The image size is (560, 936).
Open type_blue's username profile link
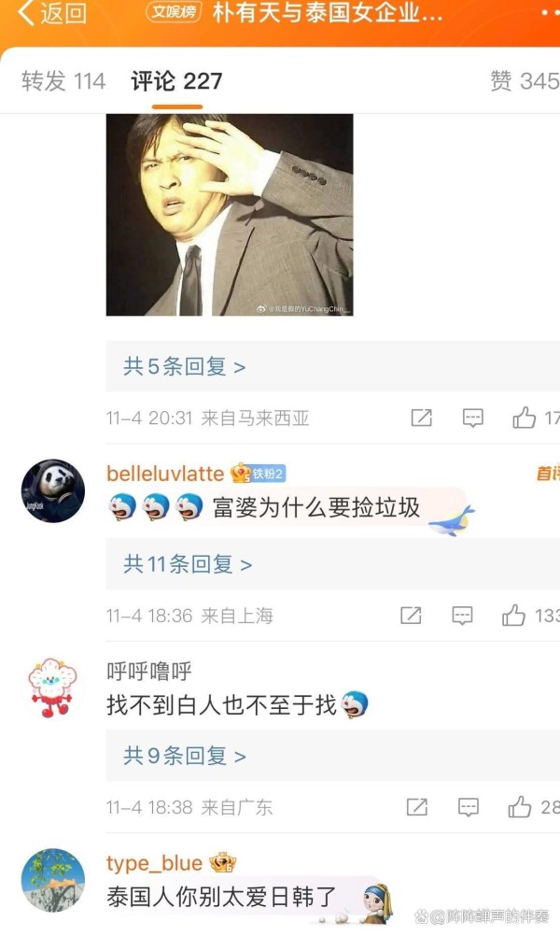[154, 863]
